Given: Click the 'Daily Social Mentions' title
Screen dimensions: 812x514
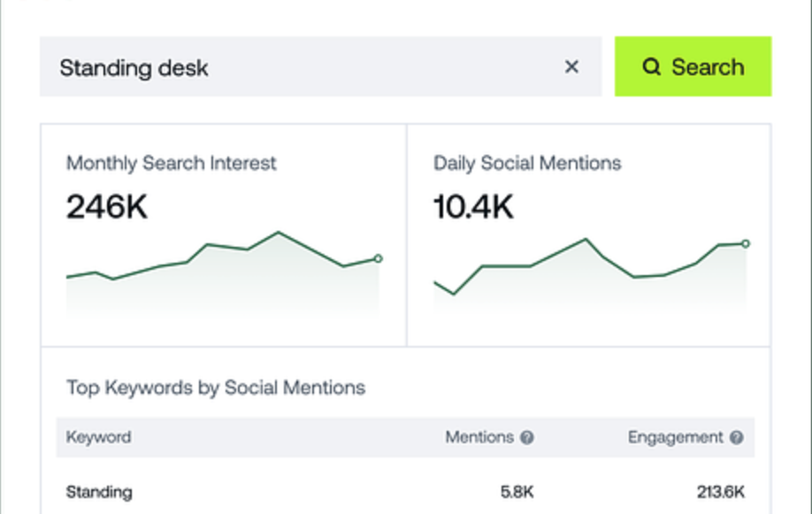Looking at the screenshot, I should pyautogui.click(x=527, y=163).
